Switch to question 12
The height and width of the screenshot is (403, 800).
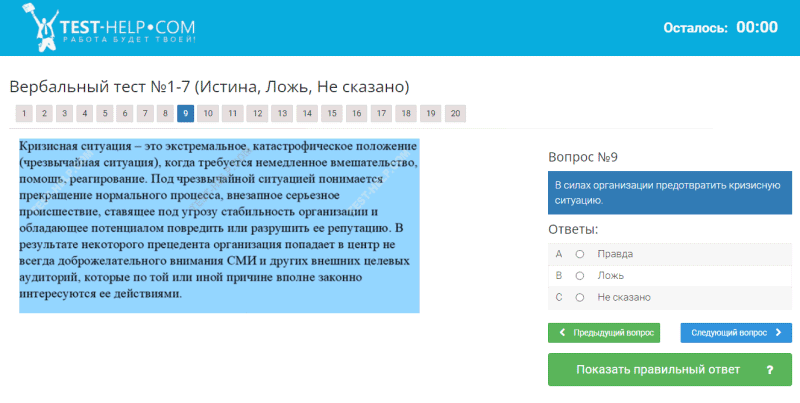tap(258, 113)
